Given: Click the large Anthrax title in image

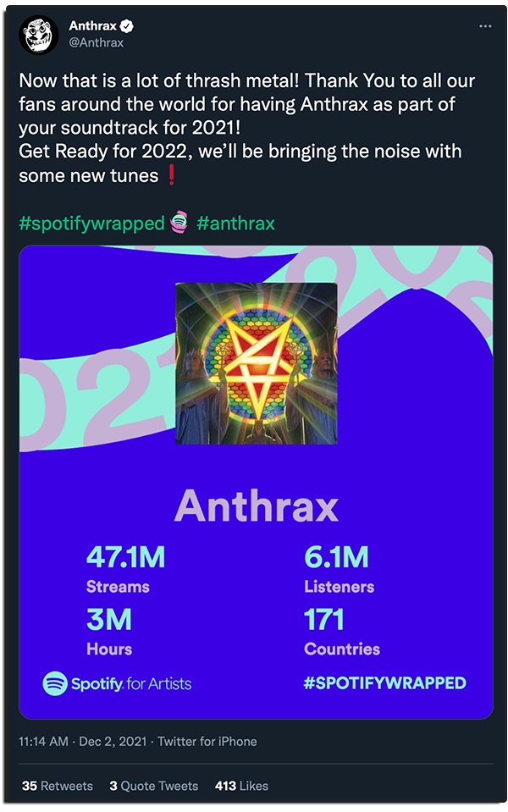Looking at the screenshot, I should pyautogui.click(x=256, y=505).
